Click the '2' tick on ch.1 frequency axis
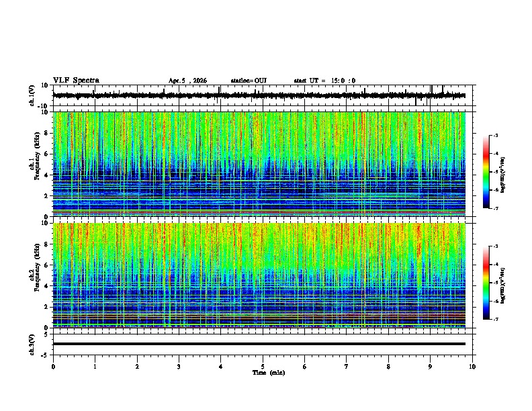Viewport: 532px width, 411px height. (x=46, y=196)
